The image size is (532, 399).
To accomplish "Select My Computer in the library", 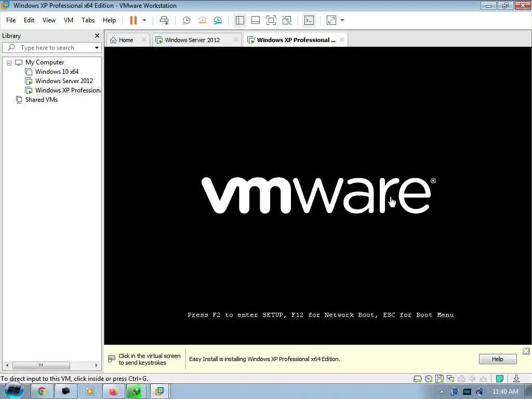I will pos(45,62).
